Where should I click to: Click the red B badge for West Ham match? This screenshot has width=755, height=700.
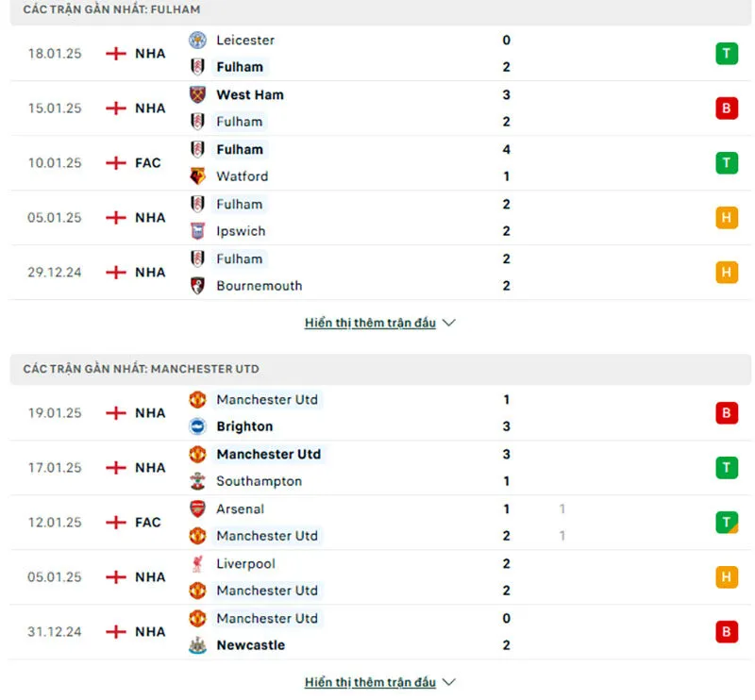coord(726,108)
